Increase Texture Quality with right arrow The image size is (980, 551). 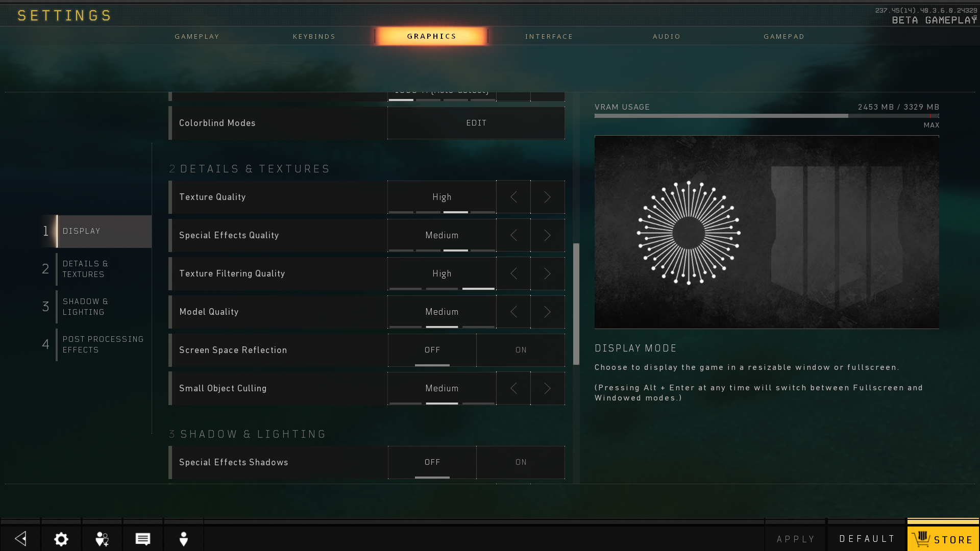(x=547, y=197)
